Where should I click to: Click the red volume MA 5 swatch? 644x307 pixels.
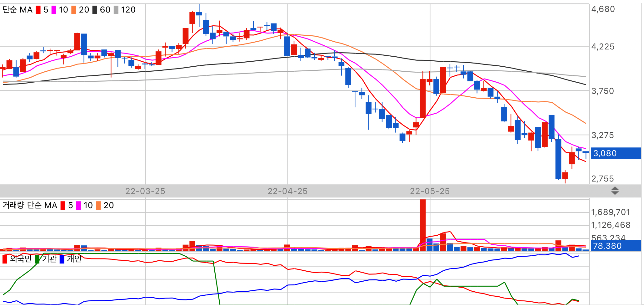coord(63,205)
